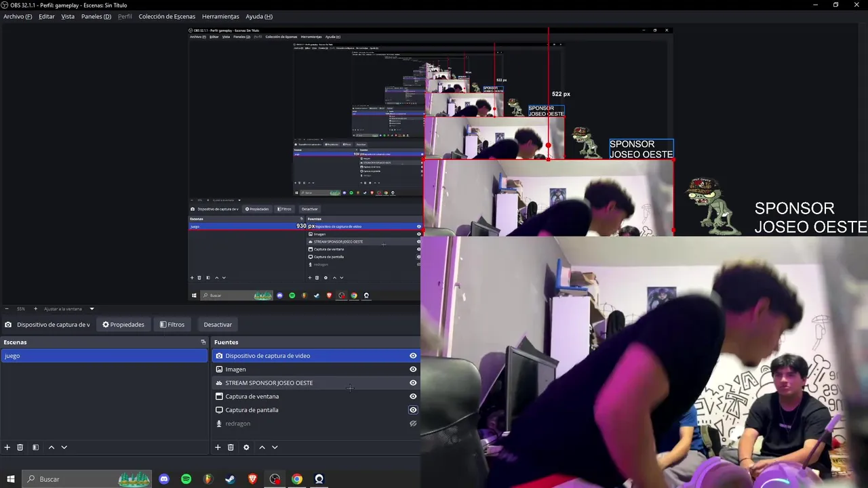Toggle visibility of Imagen source

point(413,369)
